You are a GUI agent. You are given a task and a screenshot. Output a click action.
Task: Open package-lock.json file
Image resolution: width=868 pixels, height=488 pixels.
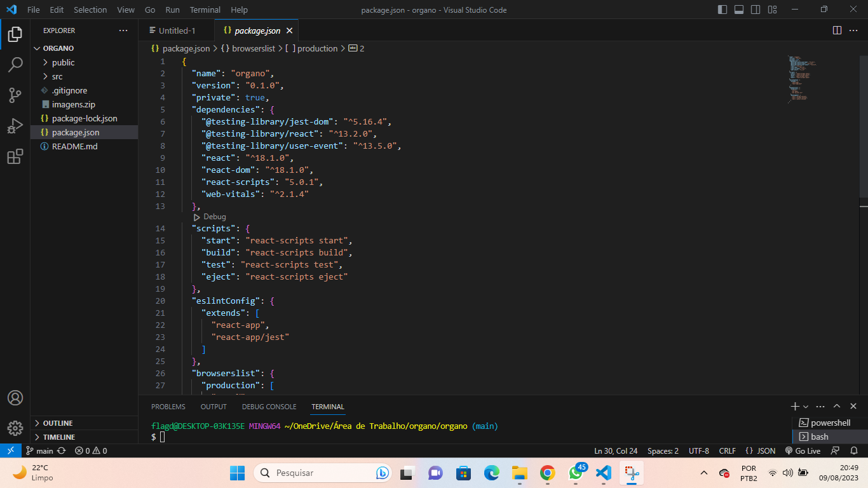(84, 118)
